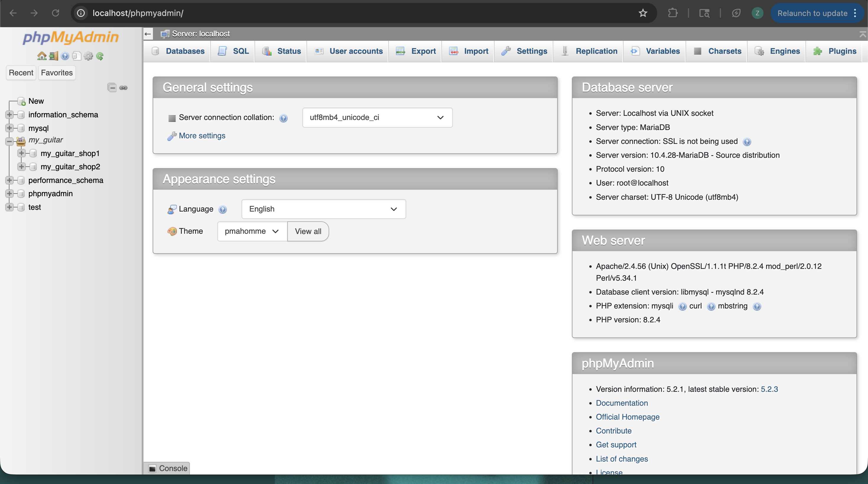Hide navigation panel with left arrow icon

(x=148, y=34)
